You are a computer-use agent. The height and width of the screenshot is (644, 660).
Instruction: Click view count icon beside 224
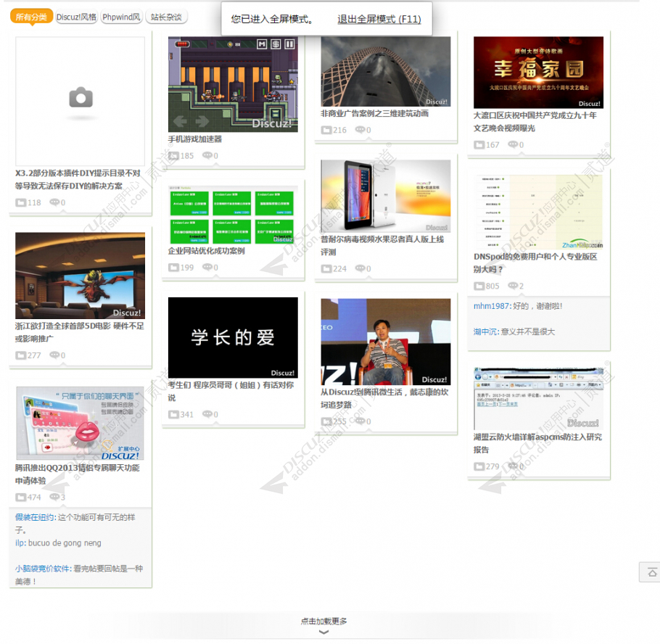(326, 268)
